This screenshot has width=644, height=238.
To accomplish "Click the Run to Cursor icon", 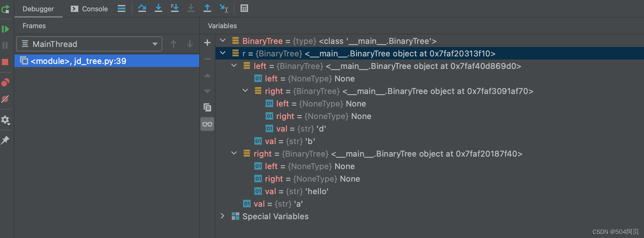I will pyautogui.click(x=224, y=8).
